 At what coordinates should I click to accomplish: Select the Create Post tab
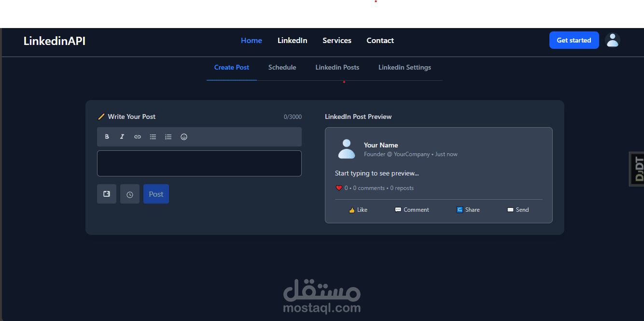[232, 68]
